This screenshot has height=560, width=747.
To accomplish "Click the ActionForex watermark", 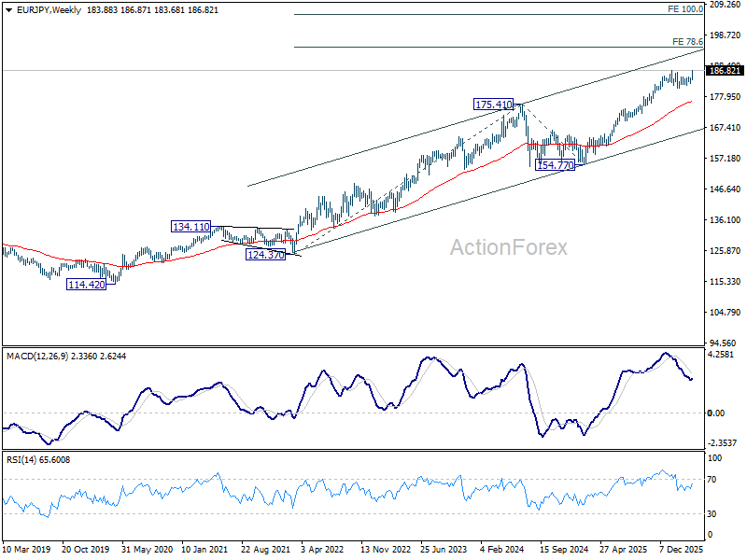I will [509, 247].
